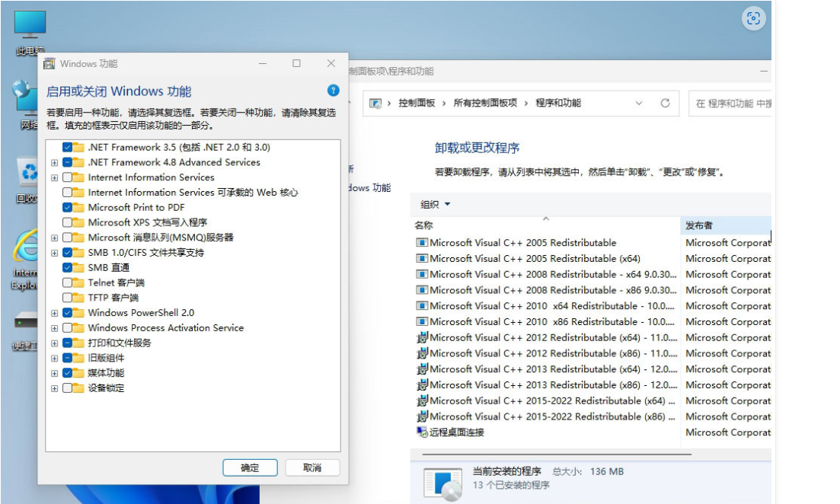Click the folder icon beside SMB 直通
The height and width of the screenshot is (504, 840).
[78, 267]
